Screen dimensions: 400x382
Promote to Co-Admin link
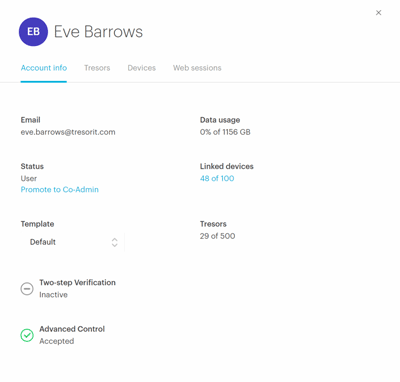click(x=60, y=189)
